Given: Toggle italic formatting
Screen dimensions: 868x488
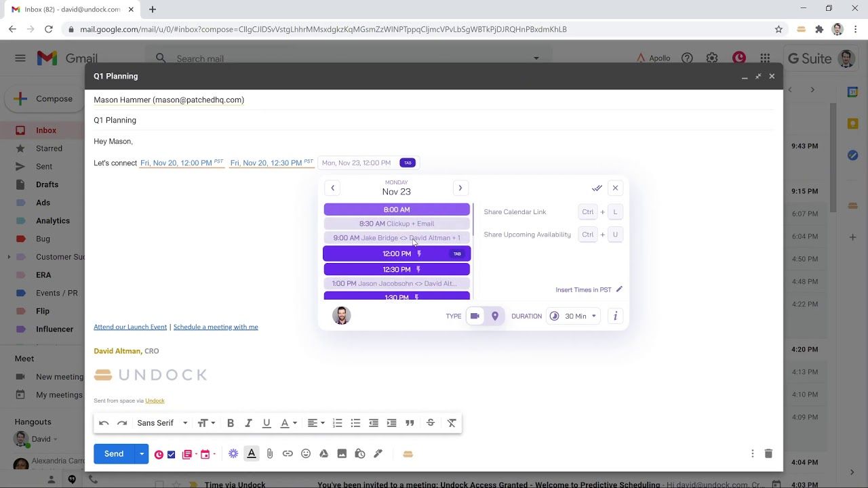Looking at the screenshot, I should coord(248,423).
